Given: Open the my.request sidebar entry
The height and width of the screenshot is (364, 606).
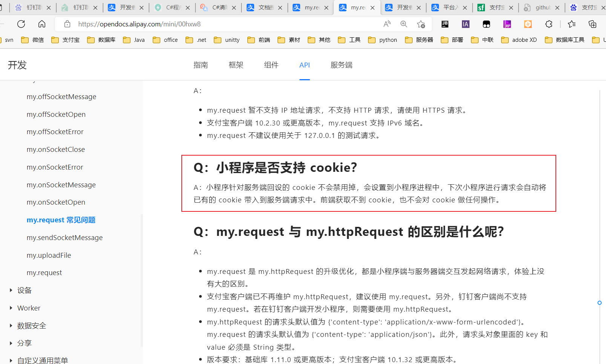Looking at the screenshot, I should pyautogui.click(x=44, y=273).
